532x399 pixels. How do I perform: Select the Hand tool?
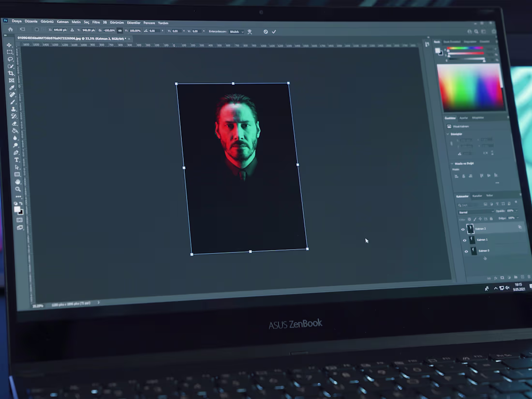17,182
